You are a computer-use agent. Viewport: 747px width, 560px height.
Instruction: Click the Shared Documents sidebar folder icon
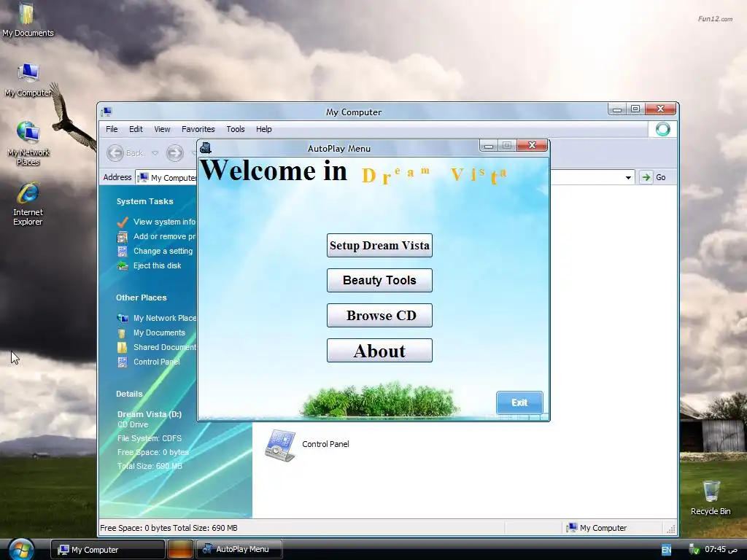(123, 348)
